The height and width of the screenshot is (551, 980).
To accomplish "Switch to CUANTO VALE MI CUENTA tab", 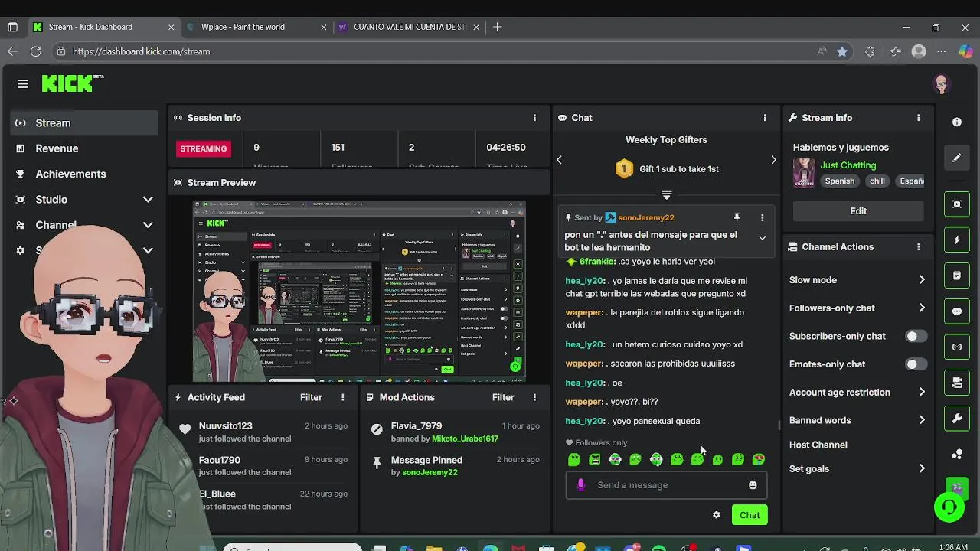I will [409, 27].
